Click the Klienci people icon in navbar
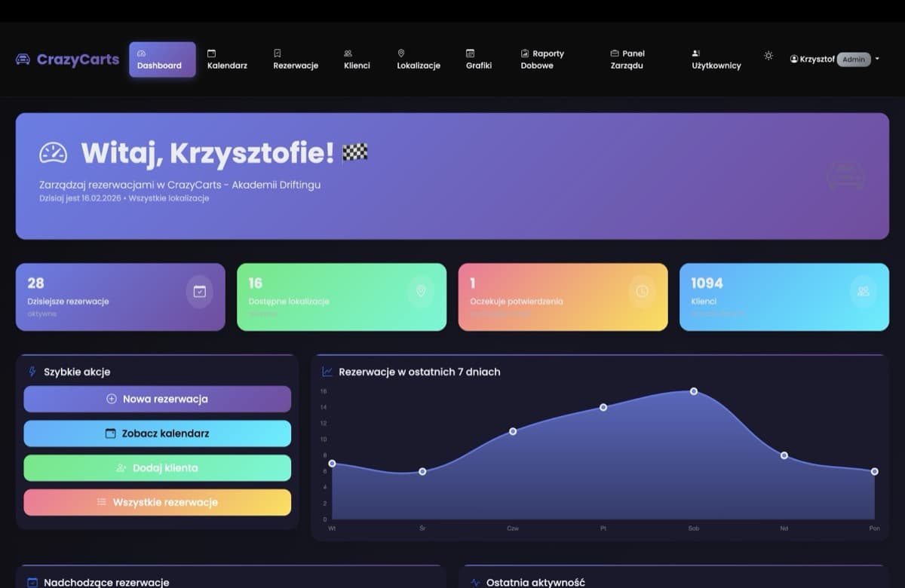The height and width of the screenshot is (588, 905). 348,54
